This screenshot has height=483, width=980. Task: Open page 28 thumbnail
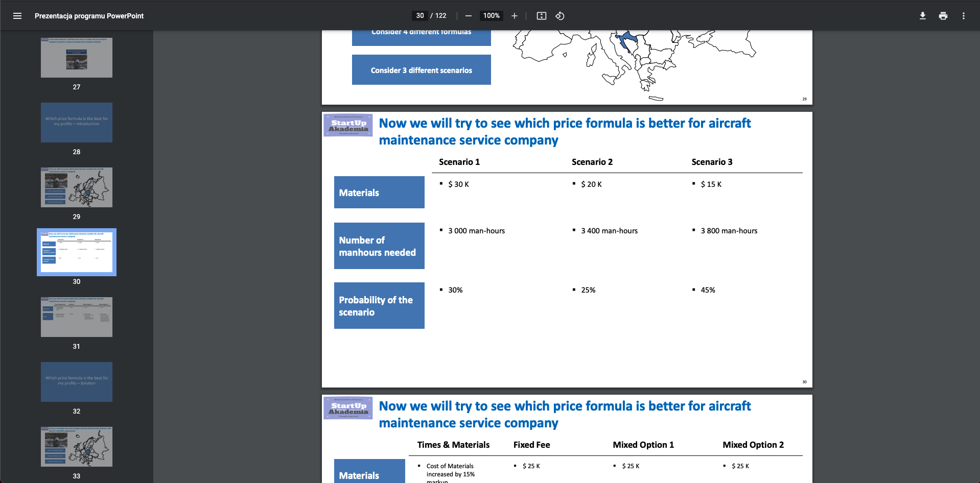pyautogui.click(x=77, y=123)
